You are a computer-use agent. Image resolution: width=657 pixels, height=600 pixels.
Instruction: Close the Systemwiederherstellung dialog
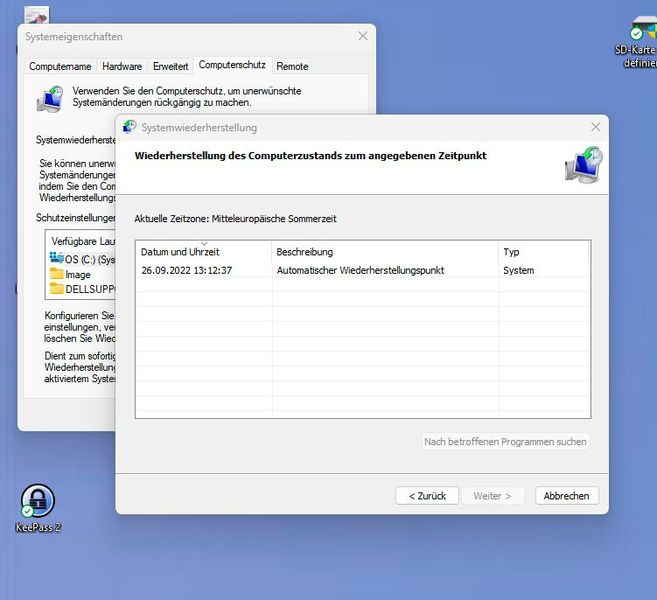click(x=595, y=127)
